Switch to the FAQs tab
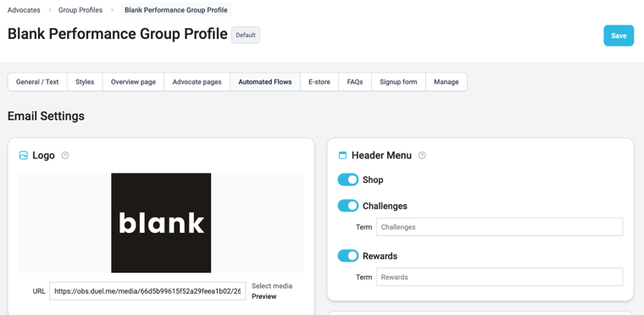The width and height of the screenshot is (644, 315). pos(355,82)
